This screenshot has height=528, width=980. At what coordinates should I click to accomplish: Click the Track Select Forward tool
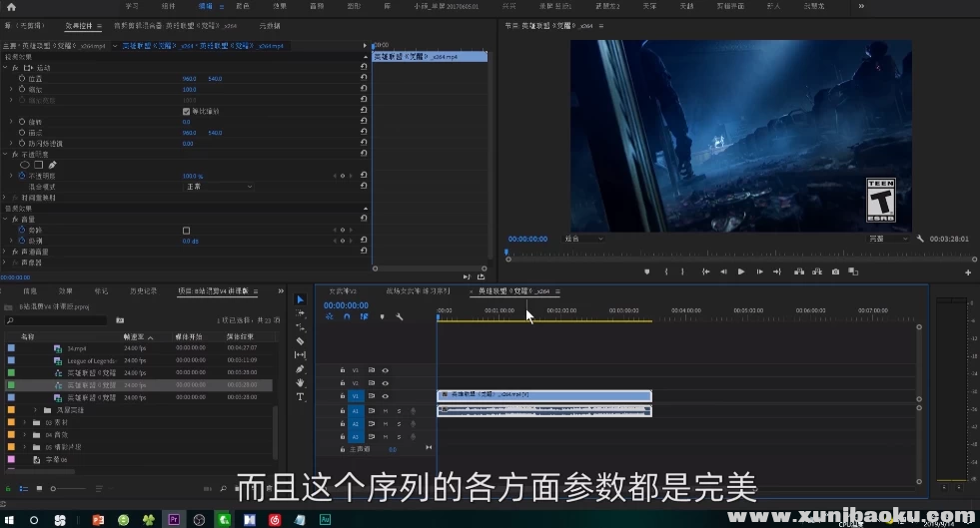pos(300,312)
